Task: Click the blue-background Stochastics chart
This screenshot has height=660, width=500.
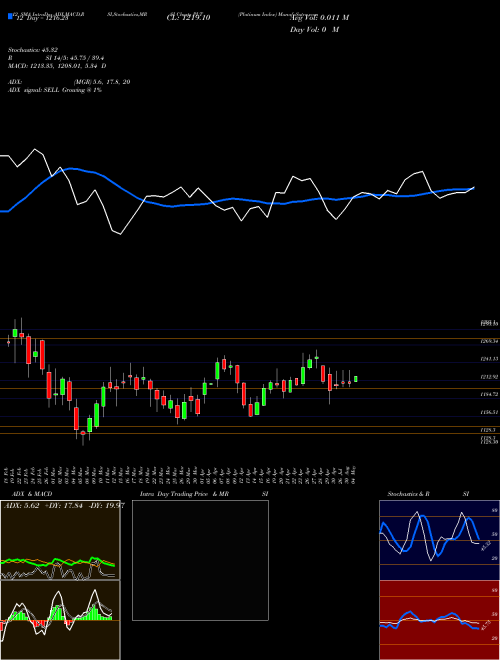Action: [x=439, y=540]
